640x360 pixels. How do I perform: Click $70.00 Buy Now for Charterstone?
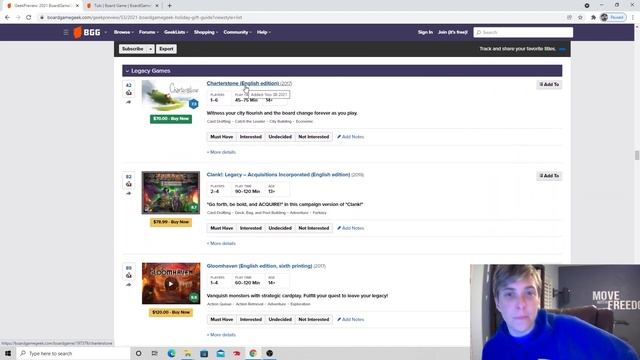coord(171,119)
